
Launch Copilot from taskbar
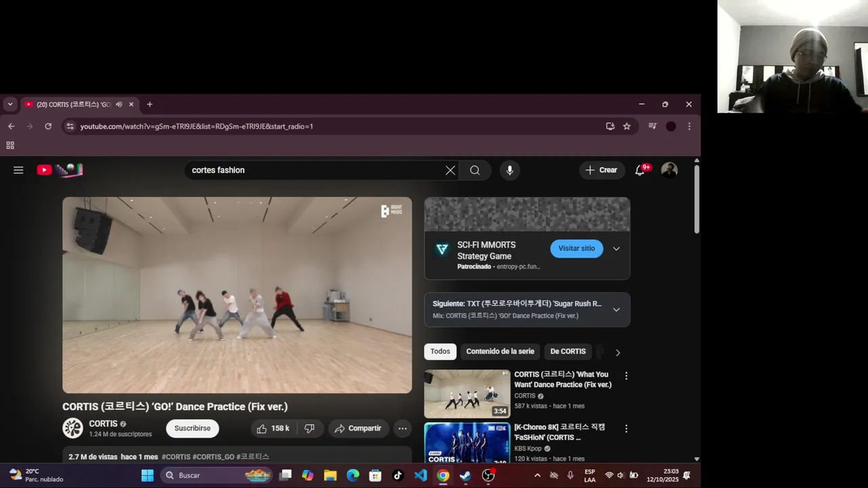click(x=308, y=476)
